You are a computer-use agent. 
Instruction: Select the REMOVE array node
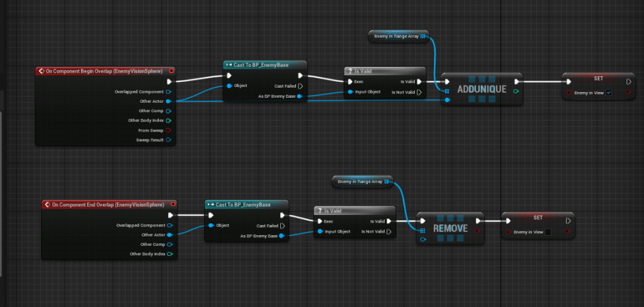click(449, 228)
